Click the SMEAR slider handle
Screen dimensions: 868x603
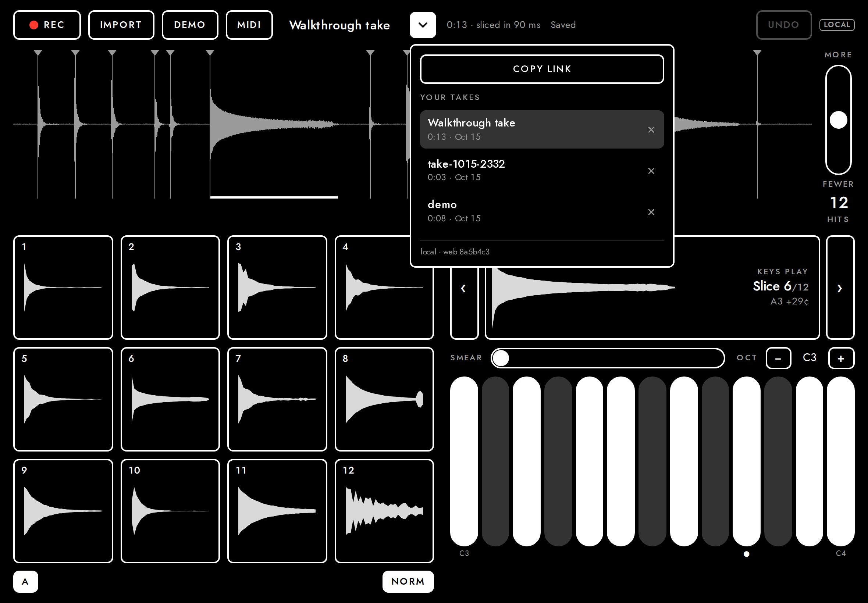pyautogui.click(x=501, y=358)
